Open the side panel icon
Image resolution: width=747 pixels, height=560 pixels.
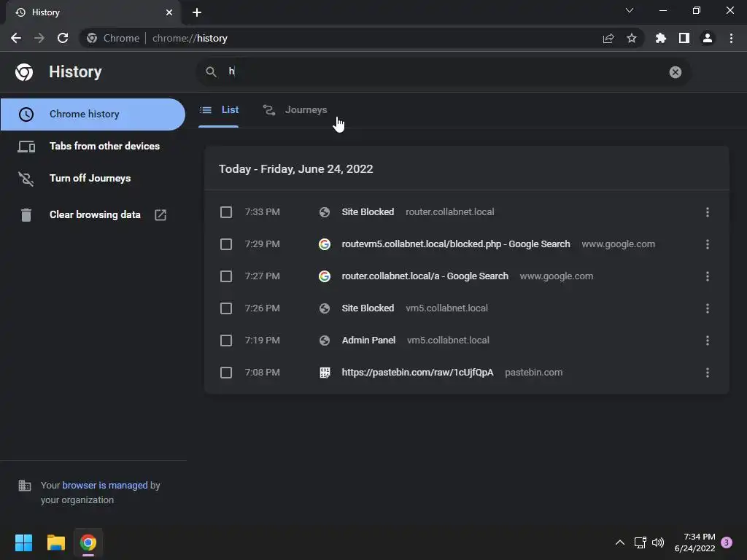[684, 38]
